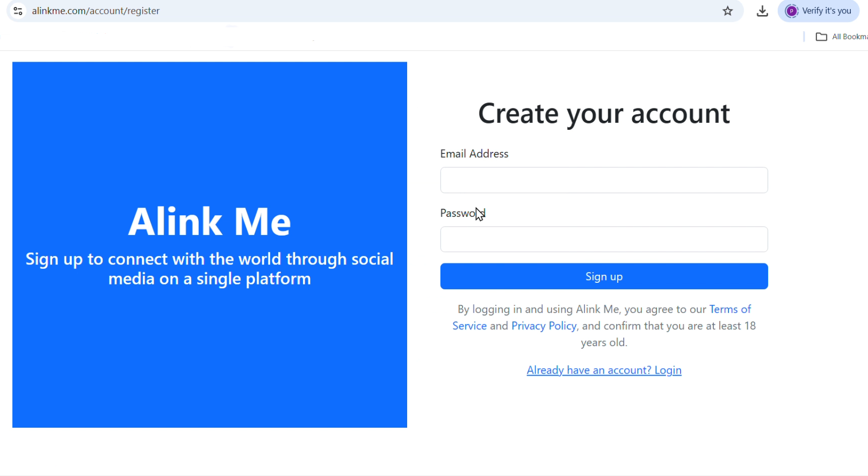Open the Downloads arrow icon next to bookmarks star
Viewport: 868px width, 476px height.
[762, 11]
